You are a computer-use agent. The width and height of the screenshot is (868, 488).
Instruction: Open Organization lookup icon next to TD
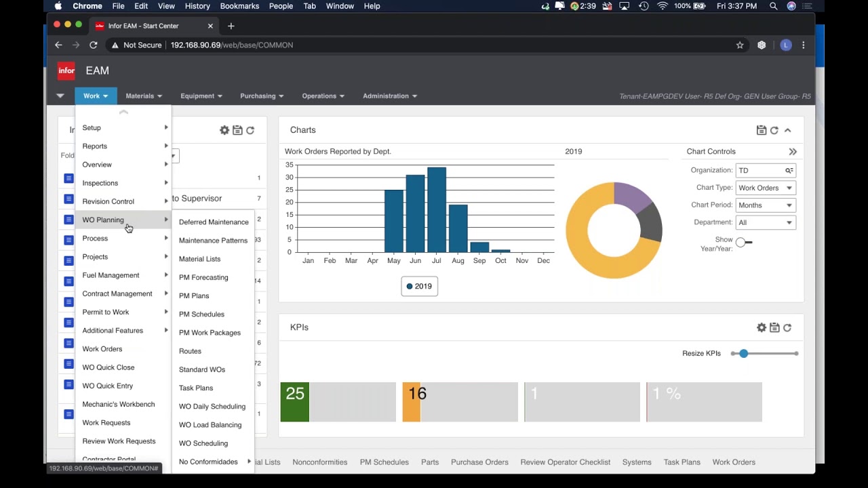(789, 171)
